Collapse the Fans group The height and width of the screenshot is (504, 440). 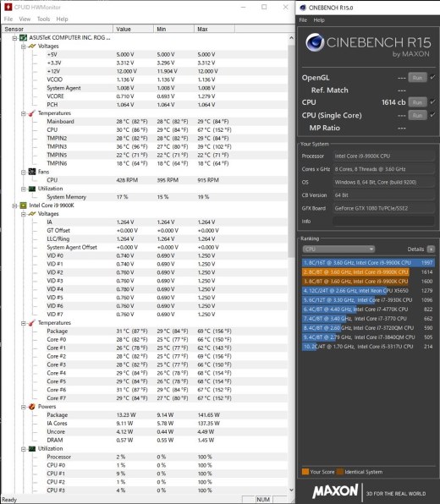pos(24,173)
